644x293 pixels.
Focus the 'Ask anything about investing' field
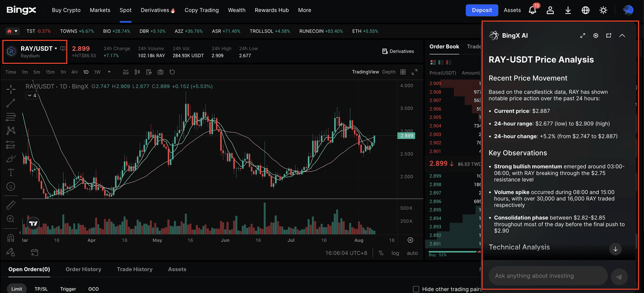(x=548, y=276)
